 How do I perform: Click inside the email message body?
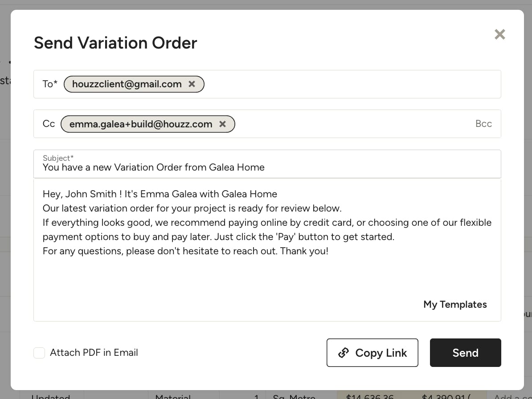point(267,276)
